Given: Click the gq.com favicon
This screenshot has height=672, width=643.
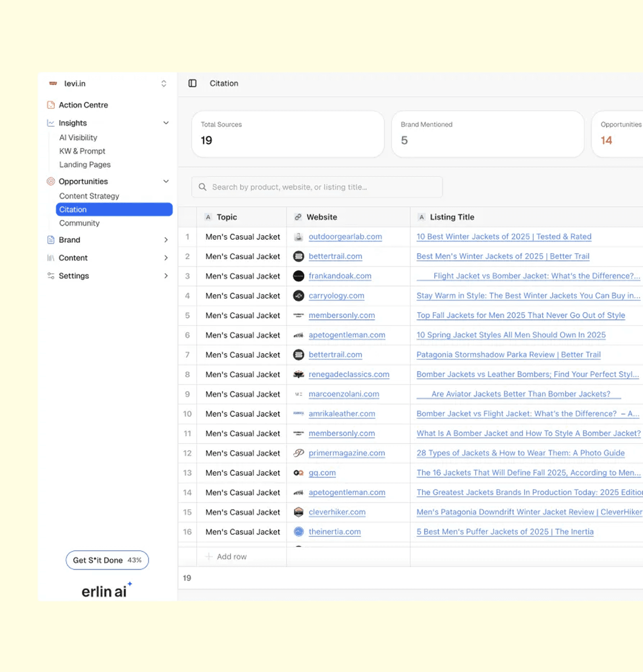Looking at the screenshot, I should (x=298, y=473).
